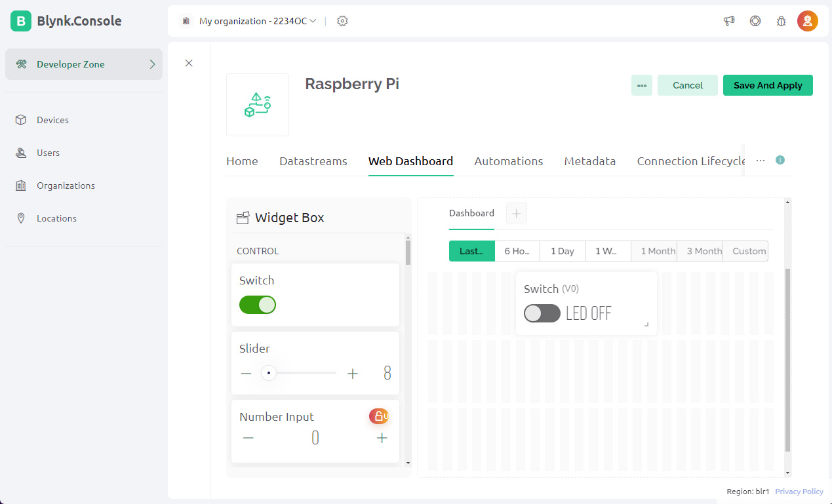Screen dimensions: 832x504
Task: Click the tabs info icon
Action: pyautogui.click(x=780, y=160)
